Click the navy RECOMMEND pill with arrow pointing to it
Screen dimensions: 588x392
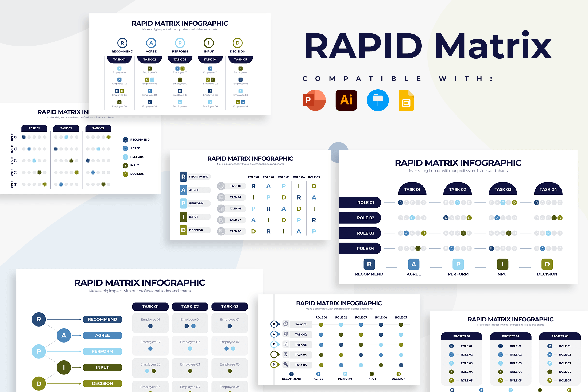tap(102, 319)
